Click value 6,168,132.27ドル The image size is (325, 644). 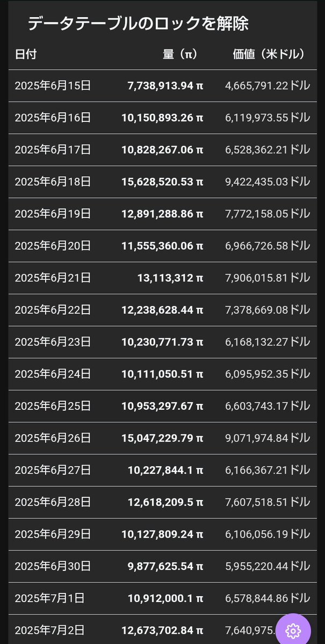(x=268, y=342)
